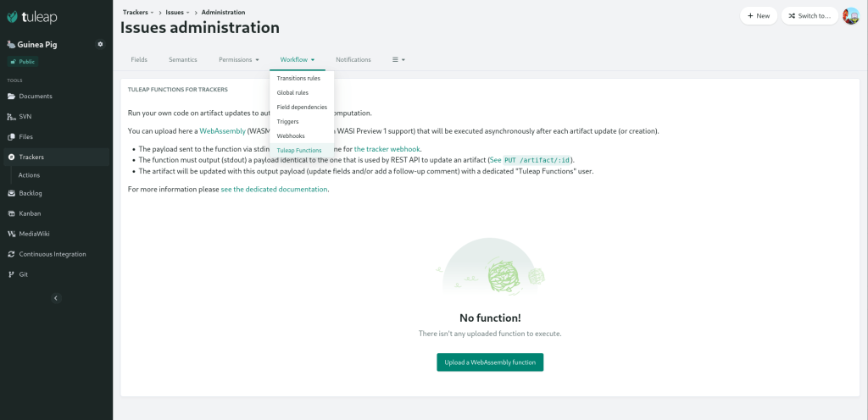The width and height of the screenshot is (868, 420).
Task: Toggle the Workflow dropdown tab
Action: [x=298, y=59]
